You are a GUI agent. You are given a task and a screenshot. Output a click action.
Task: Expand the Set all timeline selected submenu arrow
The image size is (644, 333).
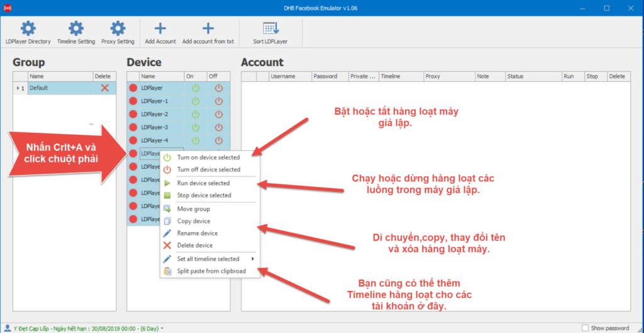(x=253, y=259)
